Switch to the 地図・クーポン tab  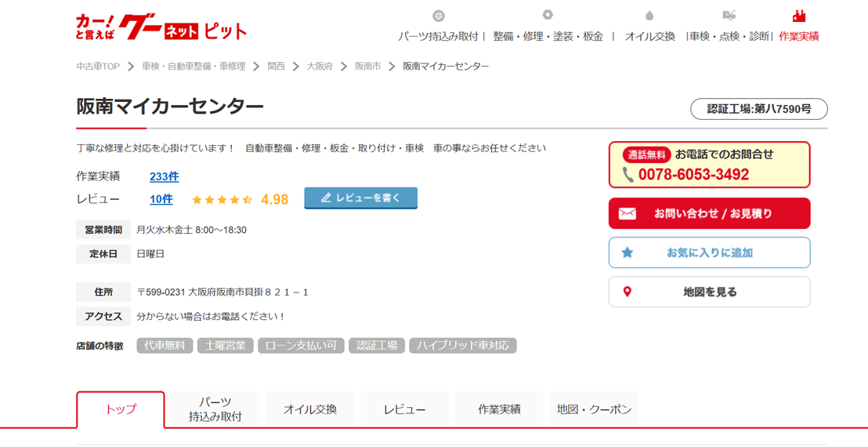[x=594, y=409]
